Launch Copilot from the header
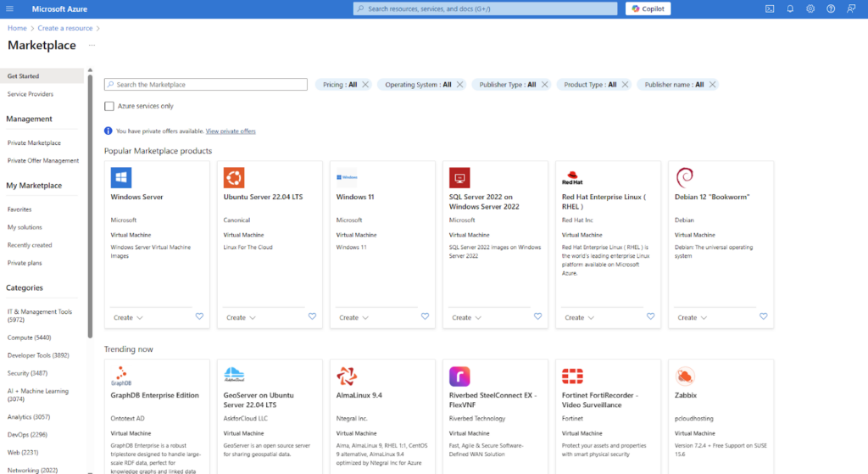Image resolution: width=868 pixels, height=474 pixels. [648, 8]
